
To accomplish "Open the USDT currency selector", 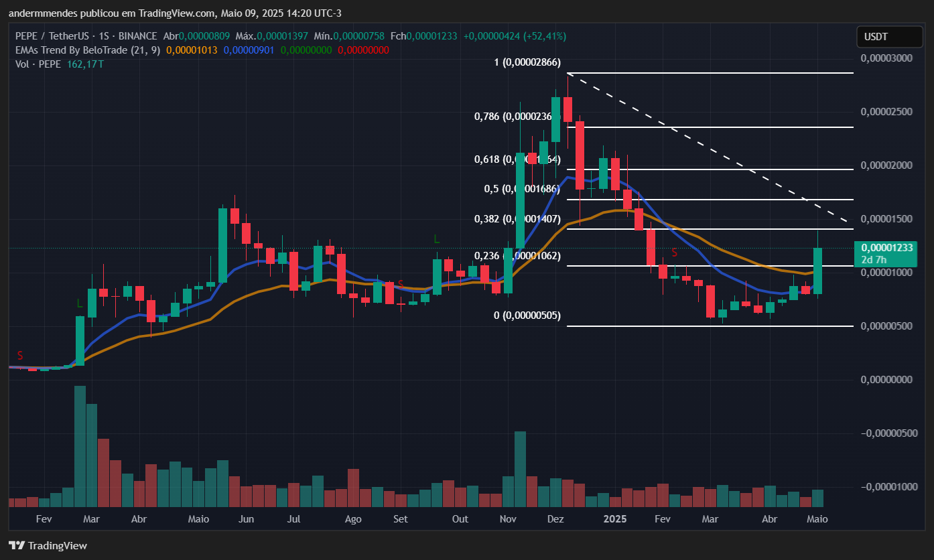I will tap(888, 37).
